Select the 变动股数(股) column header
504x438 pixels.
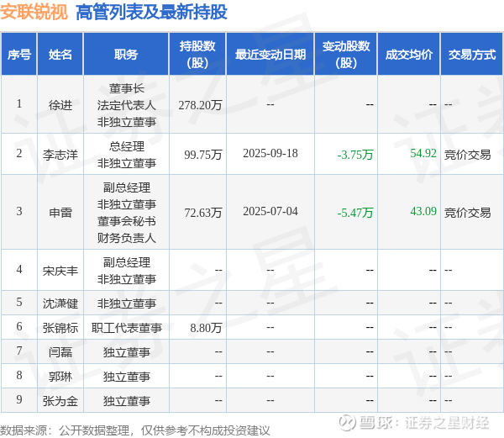click(x=346, y=55)
